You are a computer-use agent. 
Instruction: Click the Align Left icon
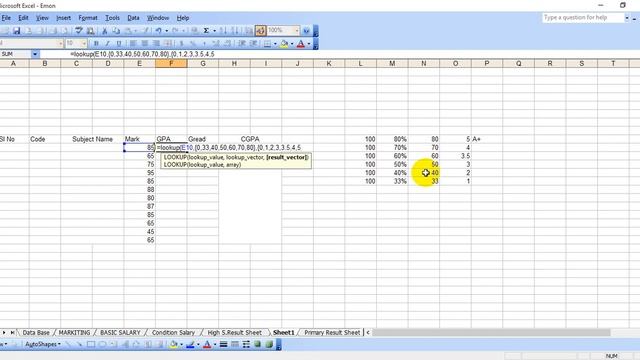[x=133, y=44]
